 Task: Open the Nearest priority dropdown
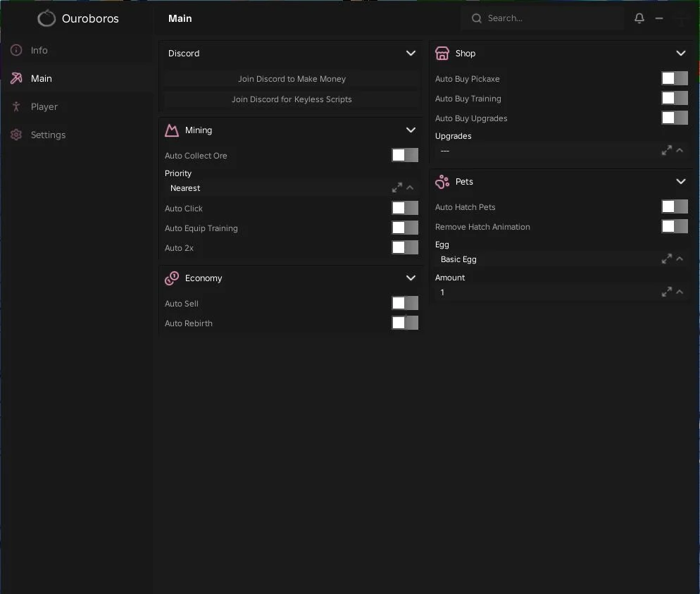[291, 188]
